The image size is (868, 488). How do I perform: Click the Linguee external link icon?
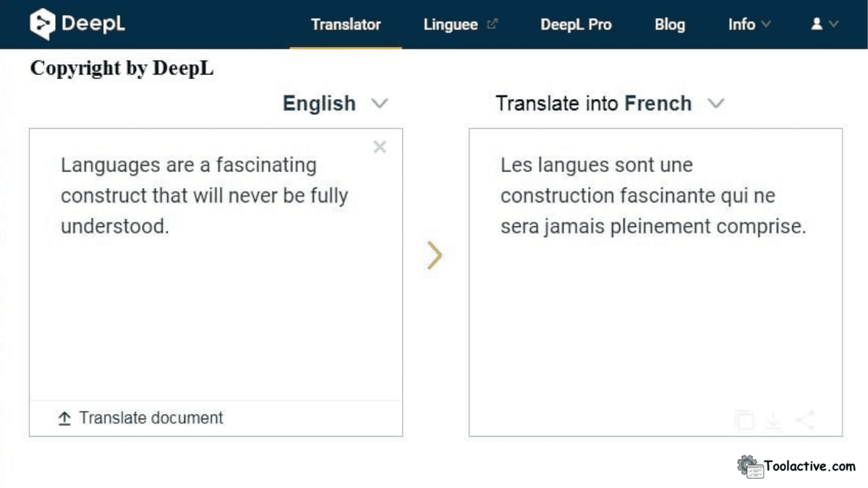coord(493,23)
